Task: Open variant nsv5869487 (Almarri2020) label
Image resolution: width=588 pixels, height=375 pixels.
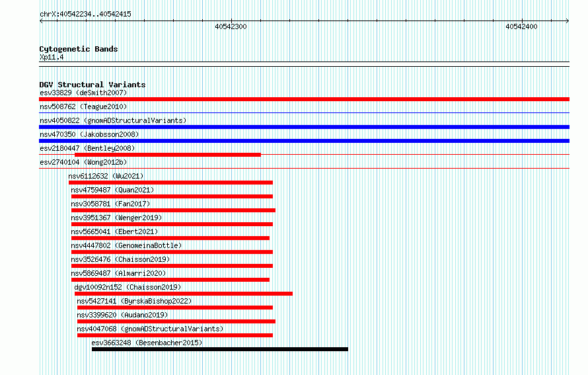Action: point(118,273)
